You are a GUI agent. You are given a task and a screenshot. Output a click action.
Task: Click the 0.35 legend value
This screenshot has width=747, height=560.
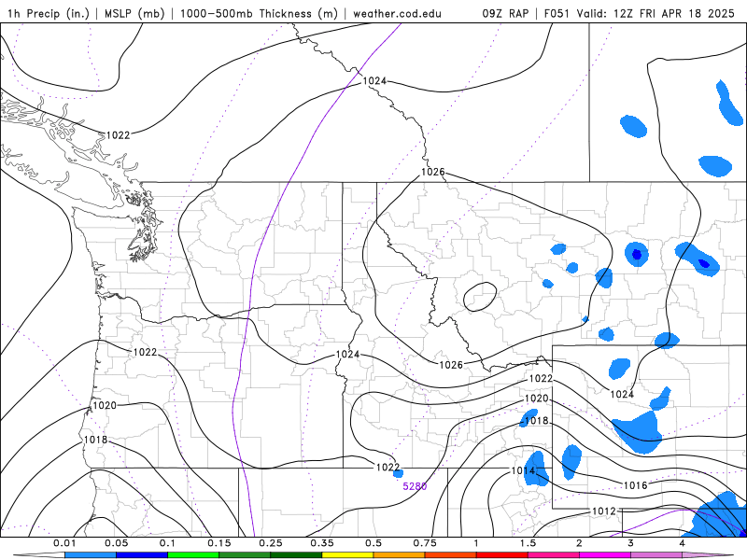[x=322, y=543]
